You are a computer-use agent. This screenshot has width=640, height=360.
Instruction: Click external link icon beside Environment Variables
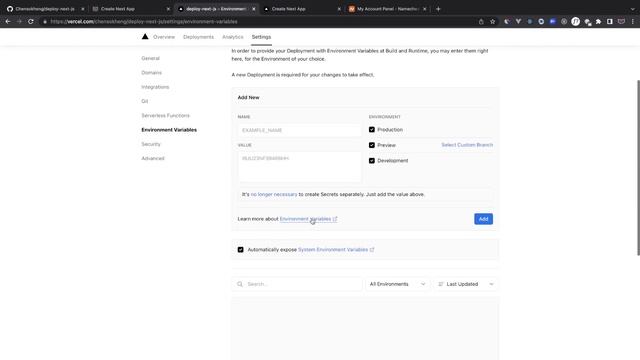335,219
